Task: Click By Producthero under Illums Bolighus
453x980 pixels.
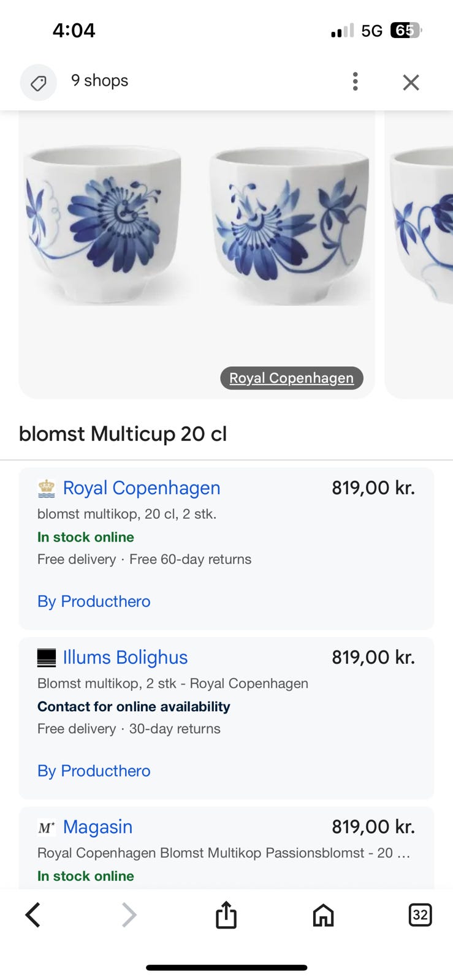Action: [94, 771]
